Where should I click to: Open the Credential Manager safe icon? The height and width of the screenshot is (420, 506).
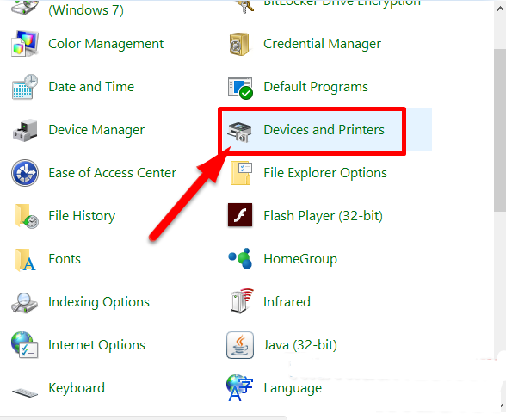click(x=239, y=44)
